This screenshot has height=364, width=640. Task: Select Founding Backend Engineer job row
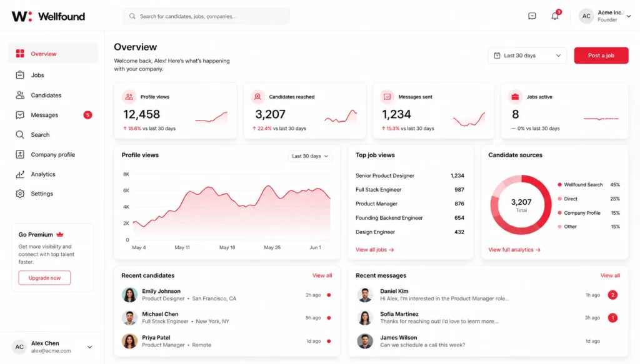[410, 218]
